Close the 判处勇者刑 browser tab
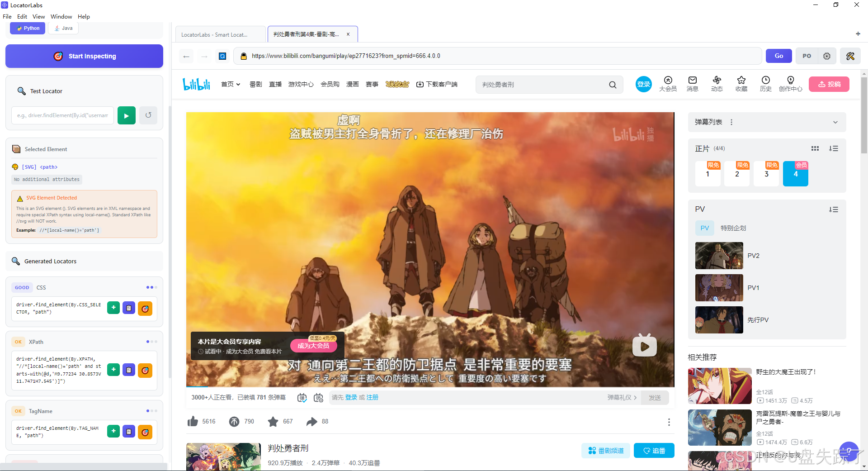The height and width of the screenshot is (471, 868). [x=348, y=34]
